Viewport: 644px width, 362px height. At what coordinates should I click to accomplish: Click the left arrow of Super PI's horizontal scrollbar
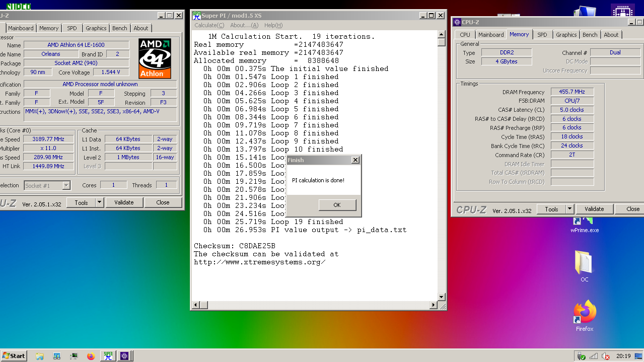click(x=197, y=305)
